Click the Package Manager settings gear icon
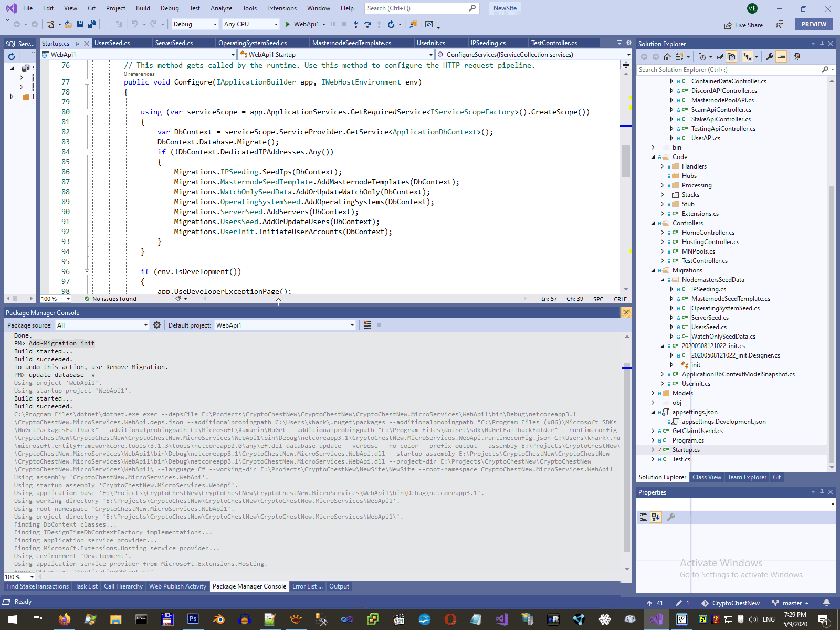The image size is (840, 630). coord(157,325)
